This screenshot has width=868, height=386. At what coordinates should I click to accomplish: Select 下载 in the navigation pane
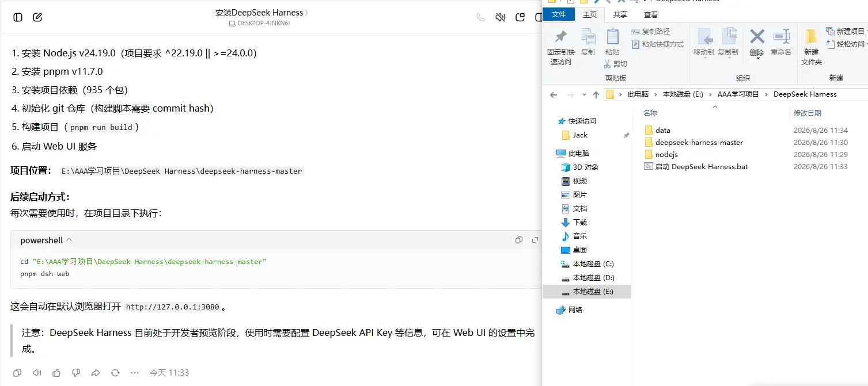click(x=574, y=223)
